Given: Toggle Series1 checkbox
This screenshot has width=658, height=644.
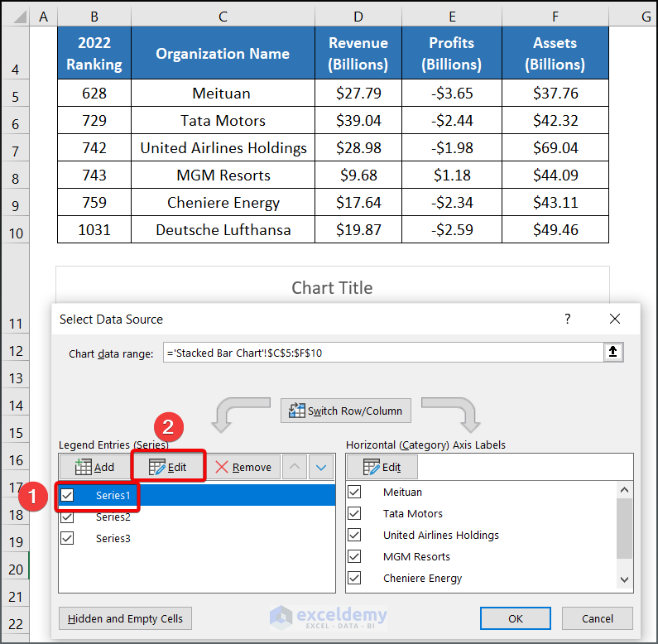Looking at the screenshot, I should 67,495.
